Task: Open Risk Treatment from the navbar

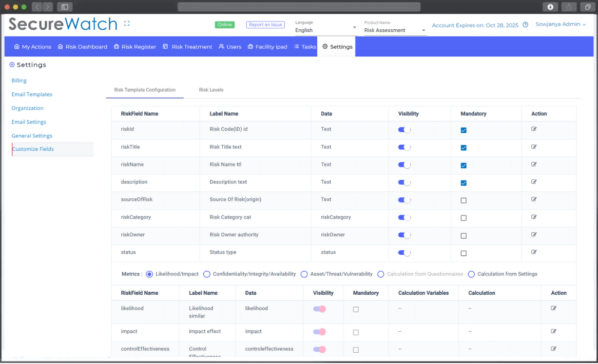Action: click(165, 47)
